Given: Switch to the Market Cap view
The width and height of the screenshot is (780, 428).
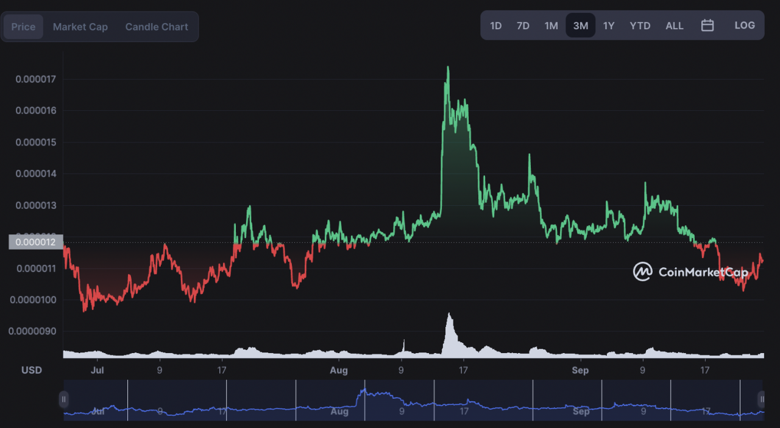Looking at the screenshot, I should 80,27.
